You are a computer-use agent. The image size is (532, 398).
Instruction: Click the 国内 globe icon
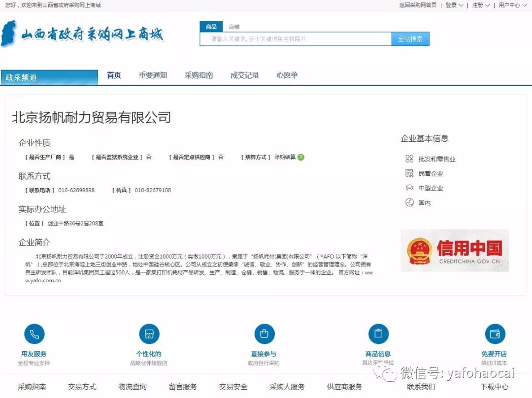[x=409, y=202]
